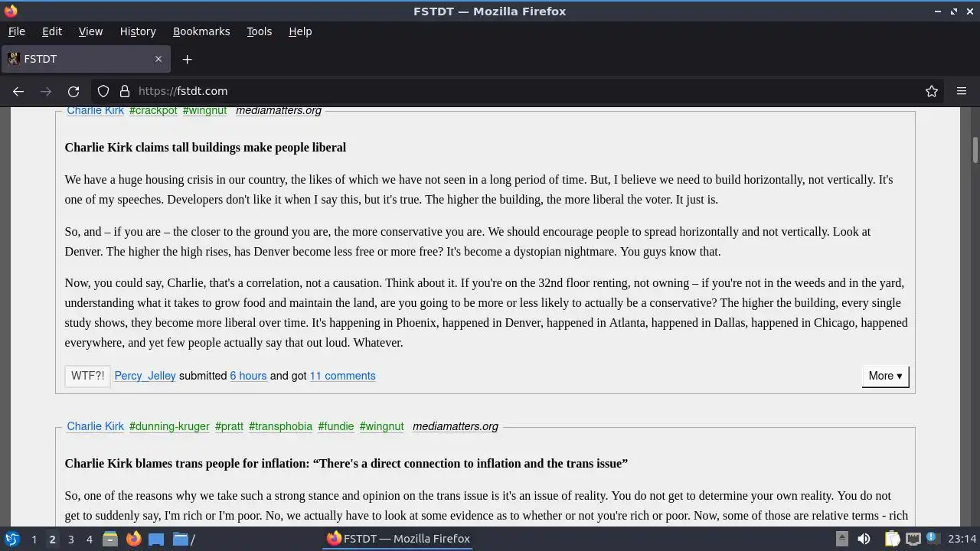Click the forward navigation arrow

tap(46, 91)
